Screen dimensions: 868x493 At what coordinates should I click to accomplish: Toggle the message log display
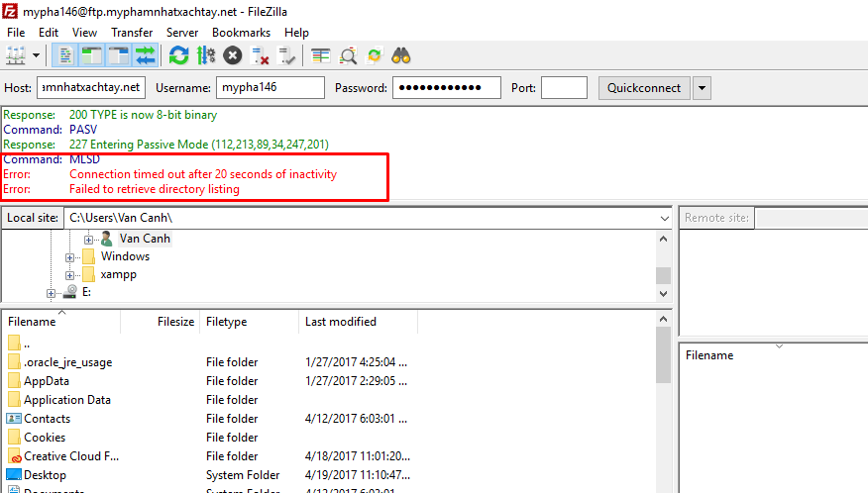(65, 55)
